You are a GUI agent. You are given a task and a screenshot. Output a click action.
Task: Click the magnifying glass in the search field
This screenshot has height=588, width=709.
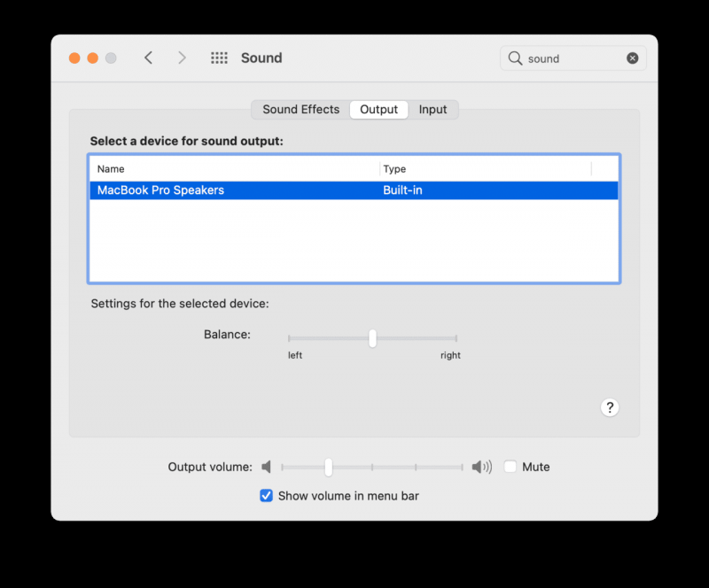point(516,58)
